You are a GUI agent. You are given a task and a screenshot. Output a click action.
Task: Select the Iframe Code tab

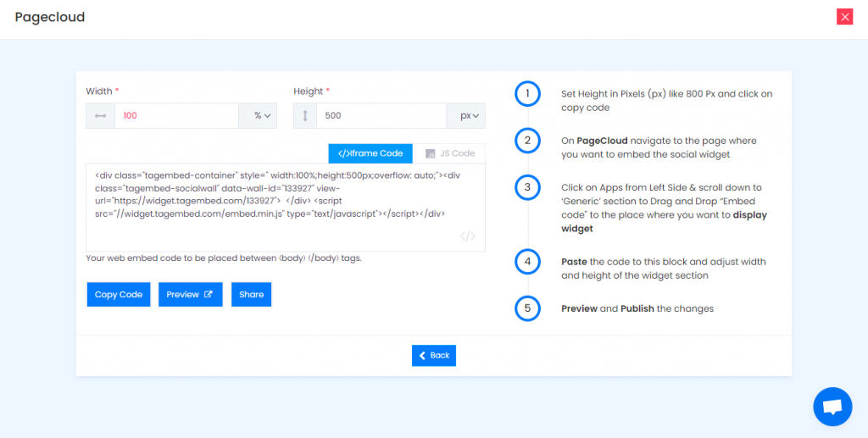[370, 153]
